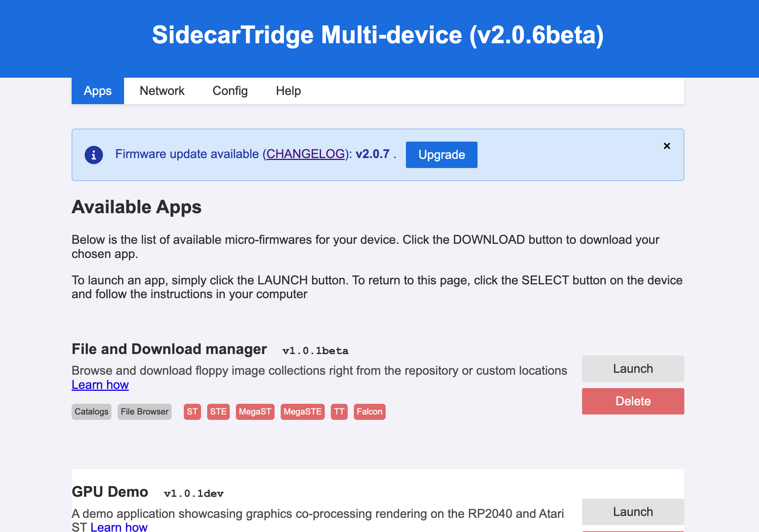Launch the GPU Demo app
The width and height of the screenshot is (759, 532).
pyautogui.click(x=633, y=512)
